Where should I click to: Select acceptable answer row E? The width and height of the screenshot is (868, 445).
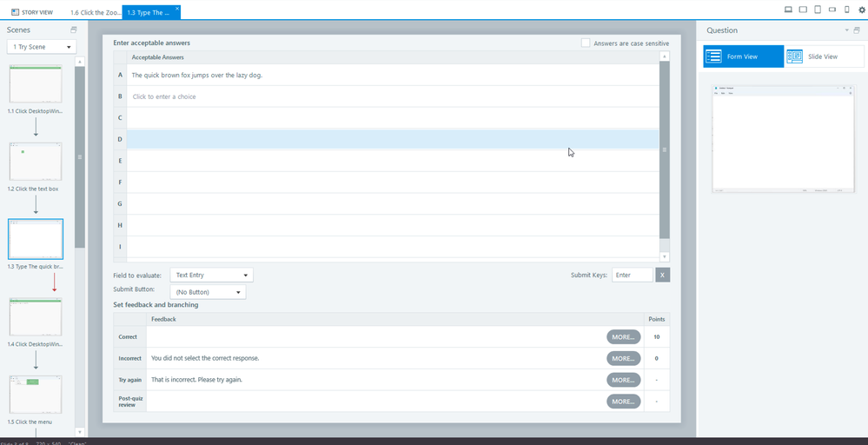[393, 161]
